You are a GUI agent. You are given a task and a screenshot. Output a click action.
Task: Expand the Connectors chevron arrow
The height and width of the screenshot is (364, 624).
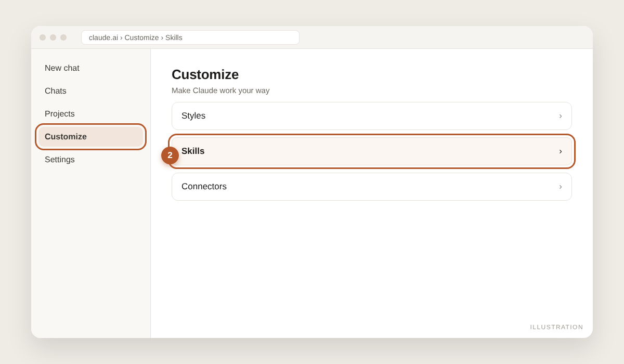coord(561,187)
